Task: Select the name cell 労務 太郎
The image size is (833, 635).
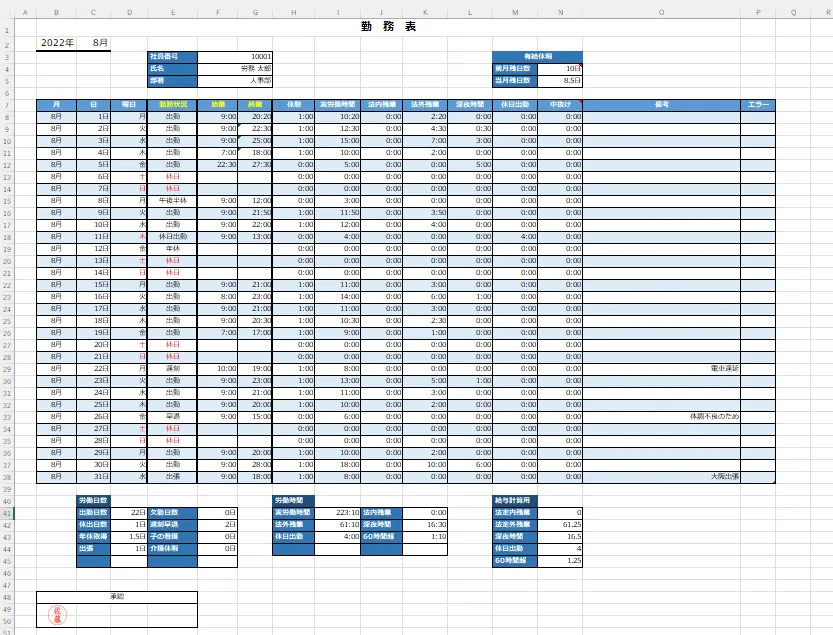Action: pos(235,69)
